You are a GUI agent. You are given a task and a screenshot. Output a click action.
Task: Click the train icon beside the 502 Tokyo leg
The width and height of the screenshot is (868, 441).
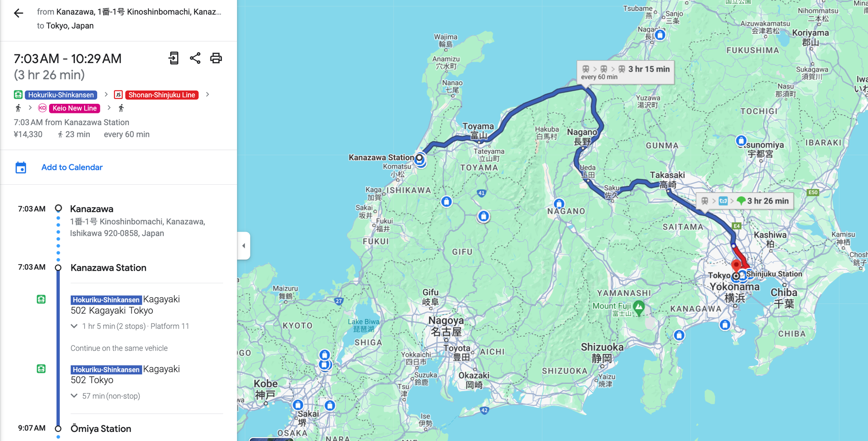click(x=41, y=369)
